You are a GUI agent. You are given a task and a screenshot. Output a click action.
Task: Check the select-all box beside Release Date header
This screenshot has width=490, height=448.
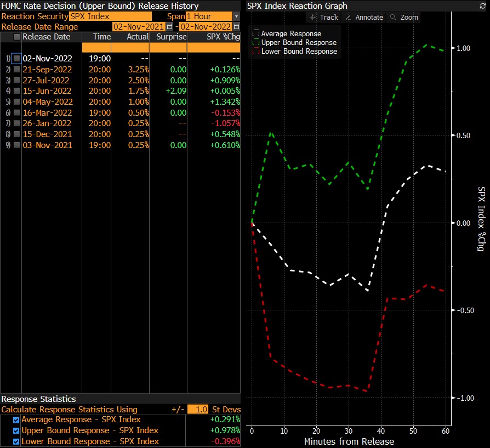pyautogui.click(x=16, y=37)
